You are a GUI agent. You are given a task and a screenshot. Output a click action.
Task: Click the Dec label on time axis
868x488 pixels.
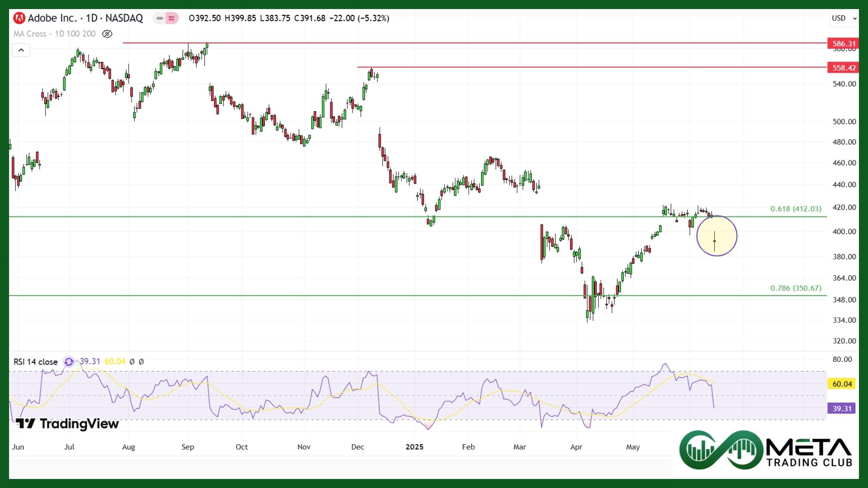358,447
